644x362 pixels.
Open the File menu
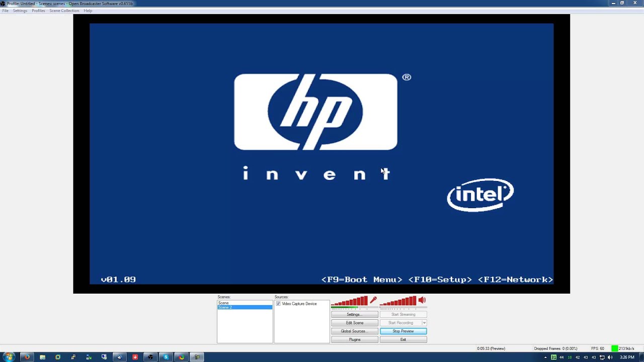point(5,11)
